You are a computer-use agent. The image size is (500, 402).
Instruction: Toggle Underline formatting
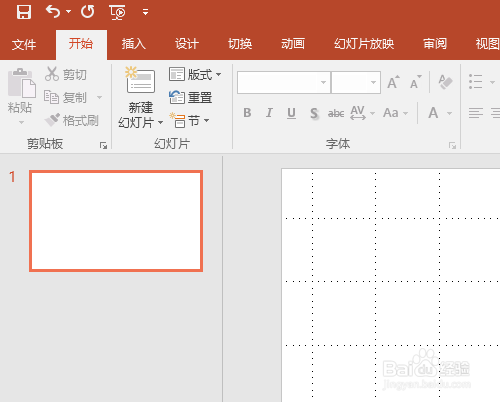click(x=291, y=113)
